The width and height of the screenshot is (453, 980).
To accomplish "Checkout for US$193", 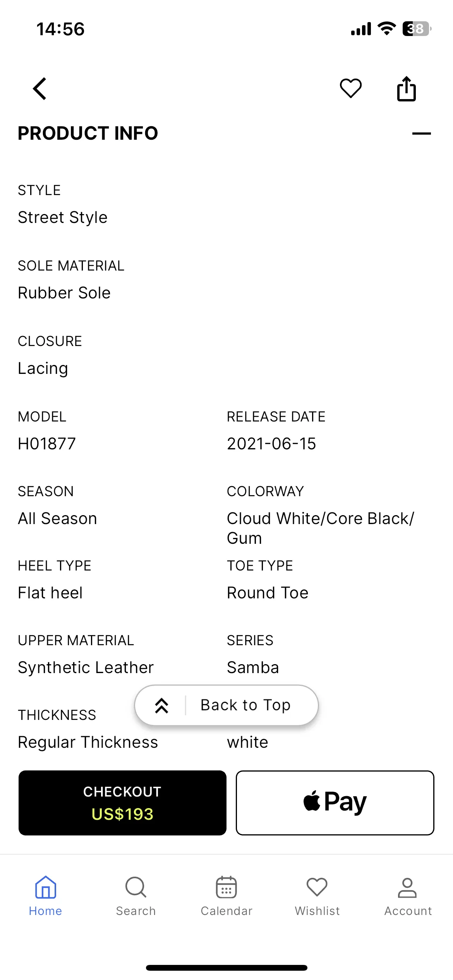I will pyautogui.click(x=122, y=803).
